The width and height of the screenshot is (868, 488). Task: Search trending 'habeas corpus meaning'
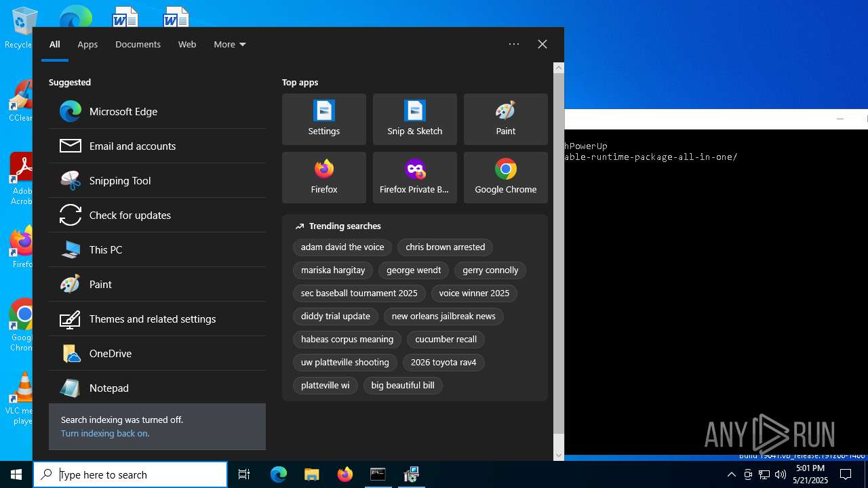tap(347, 340)
